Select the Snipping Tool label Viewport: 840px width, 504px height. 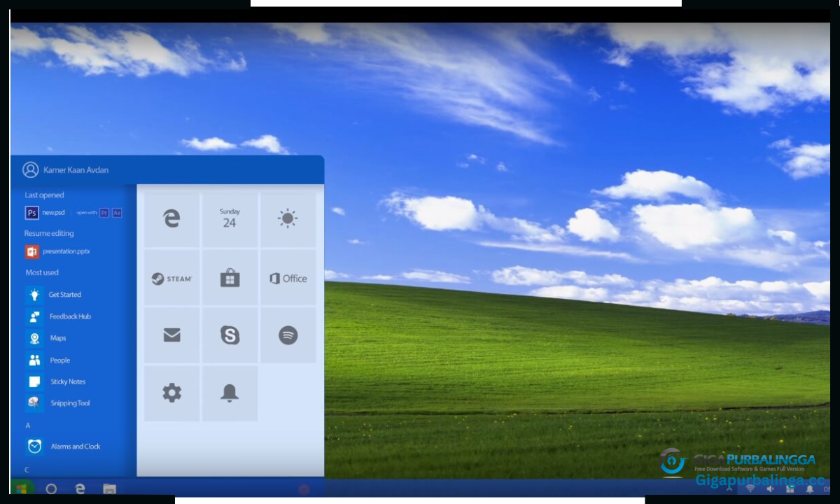(x=70, y=403)
